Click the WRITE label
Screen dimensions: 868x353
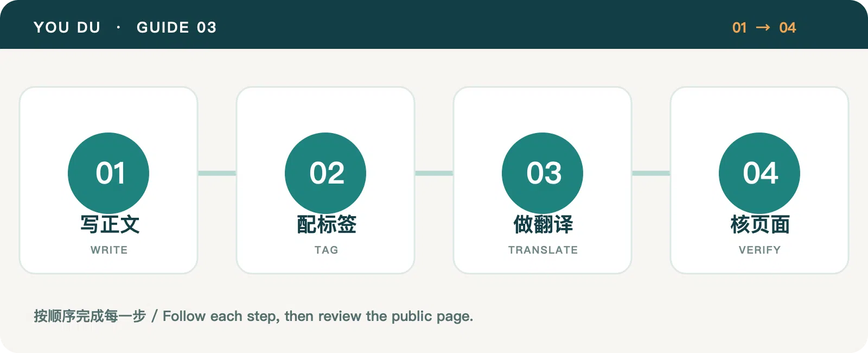(109, 250)
